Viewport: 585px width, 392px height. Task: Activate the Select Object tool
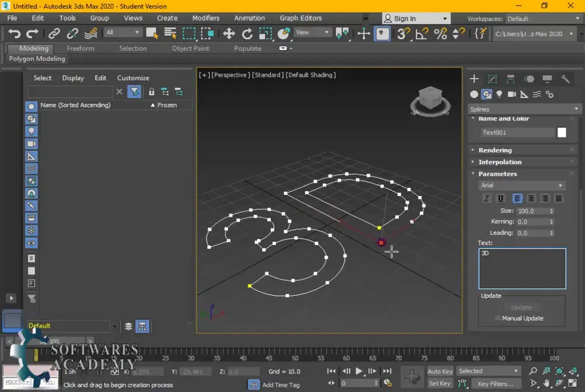(x=152, y=33)
